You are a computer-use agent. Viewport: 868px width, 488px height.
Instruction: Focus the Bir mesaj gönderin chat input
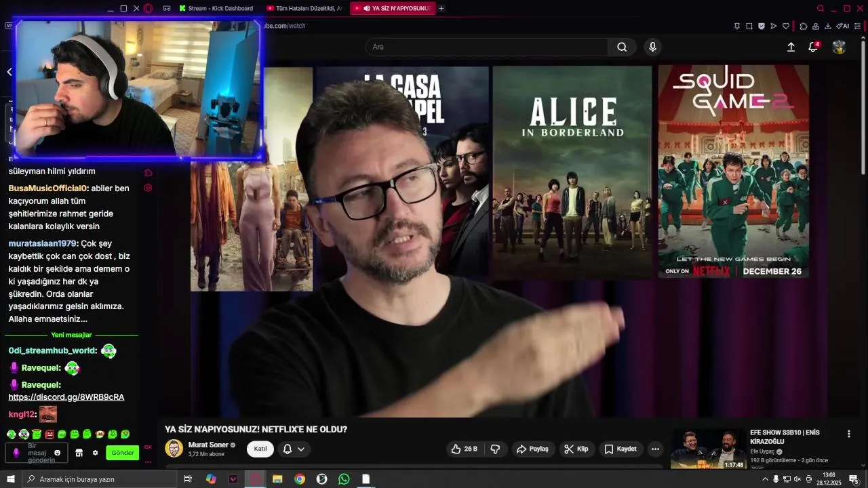[35, 453]
